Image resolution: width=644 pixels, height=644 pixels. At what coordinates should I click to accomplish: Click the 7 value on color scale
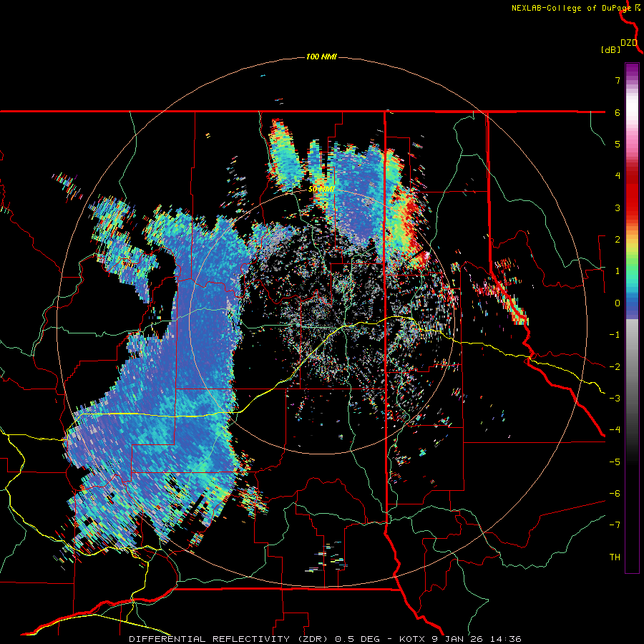point(618,80)
